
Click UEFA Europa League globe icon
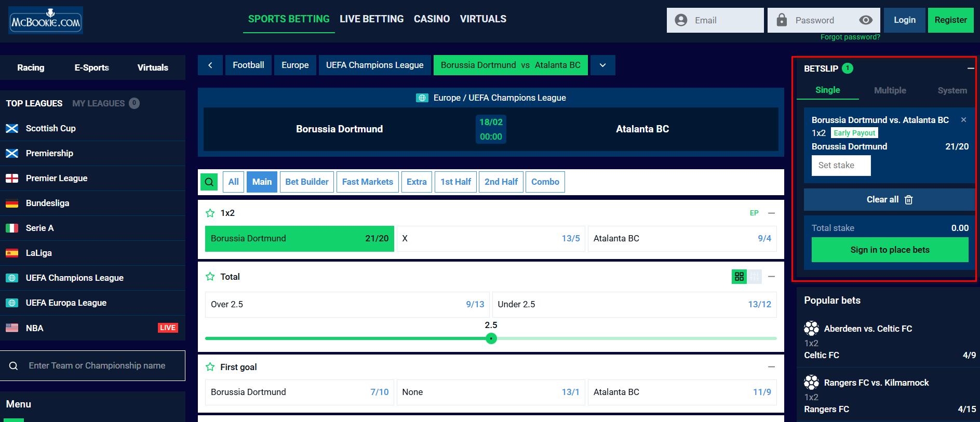pos(12,303)
